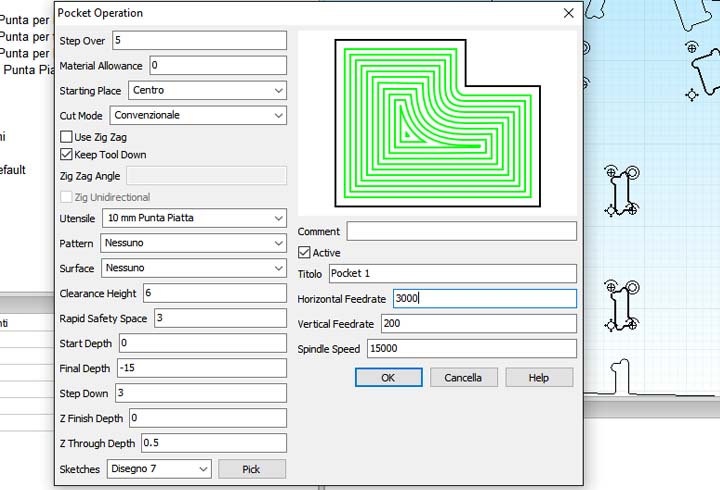Click the Clearance Height field
The height and width of the screenshot is (490, 720).
[215, 293]
